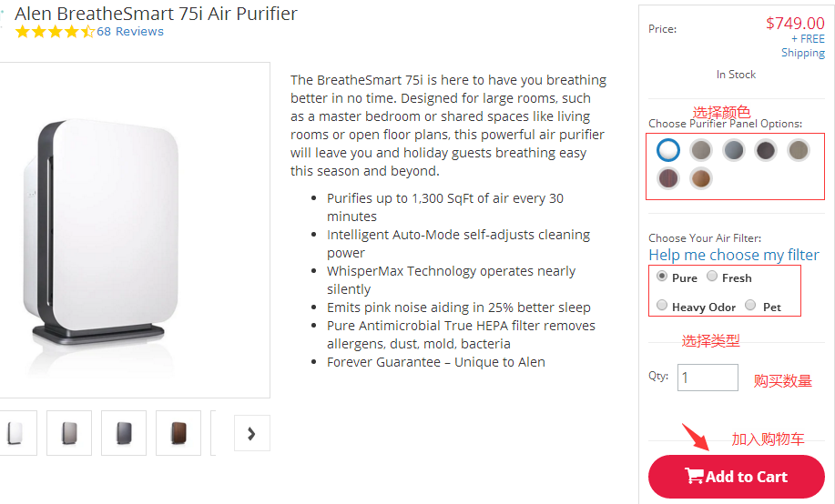Select the light oak woodgrain panel swatch
Screen dimensions: 835x504
700,178
